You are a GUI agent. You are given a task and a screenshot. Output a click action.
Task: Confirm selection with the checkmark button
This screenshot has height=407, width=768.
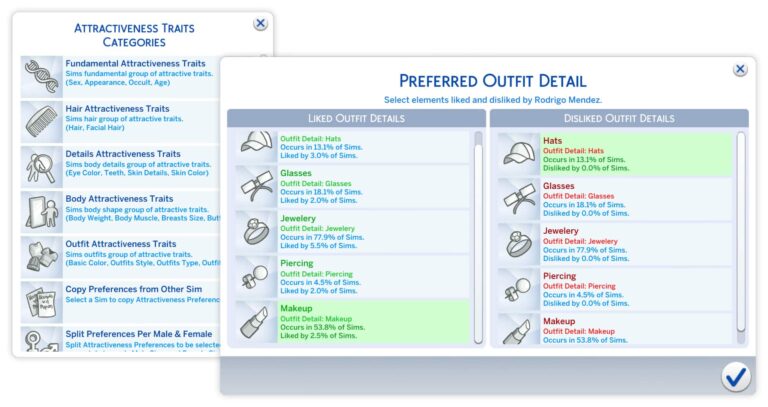coord(735,376)
